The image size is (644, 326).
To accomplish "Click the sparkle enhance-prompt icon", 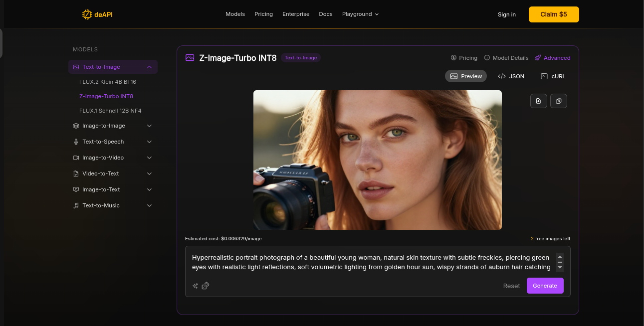I will tap(196, 286).
